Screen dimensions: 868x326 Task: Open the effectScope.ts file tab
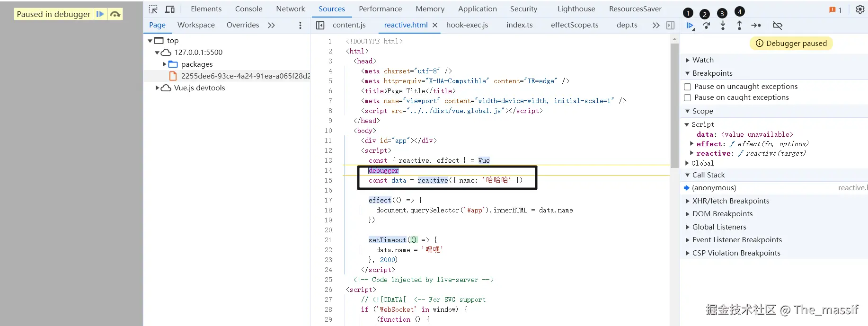575,25
